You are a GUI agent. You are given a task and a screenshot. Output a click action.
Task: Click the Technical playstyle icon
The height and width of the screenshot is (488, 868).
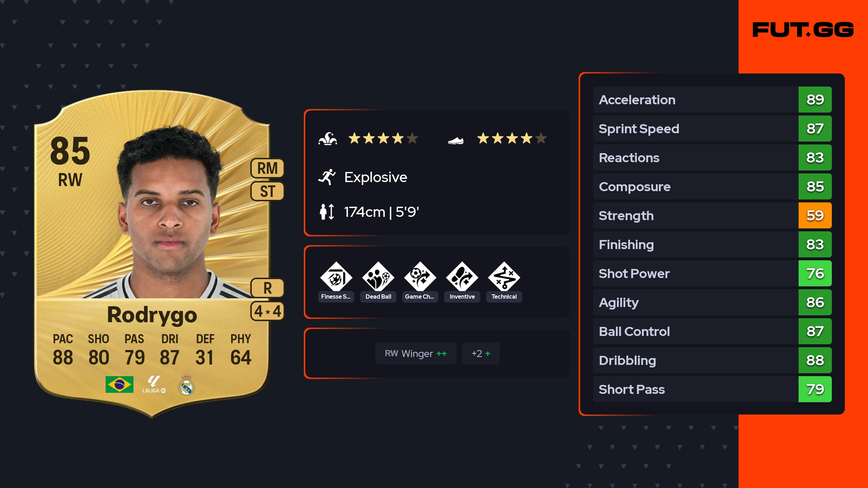(x=504, y=277)
